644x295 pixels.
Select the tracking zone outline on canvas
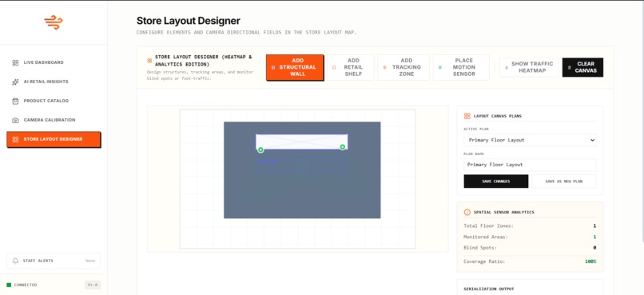pos(302,164)
